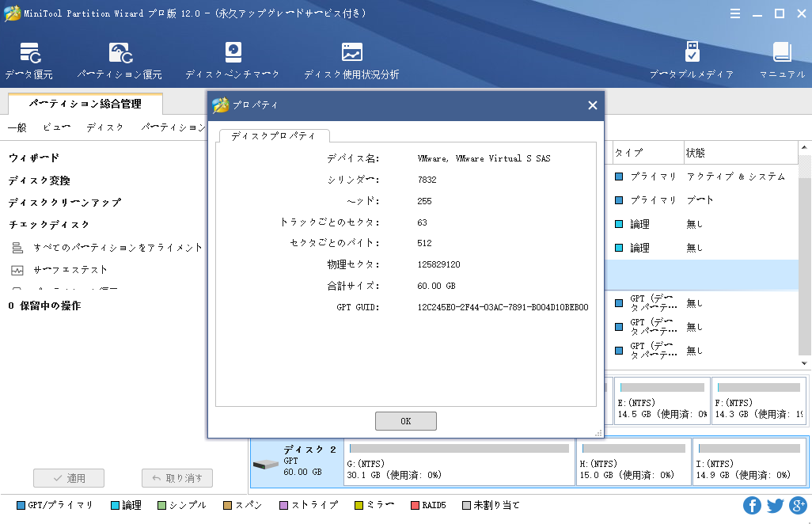
Task: Open the Facebook share icon
Action: (752, 505)
